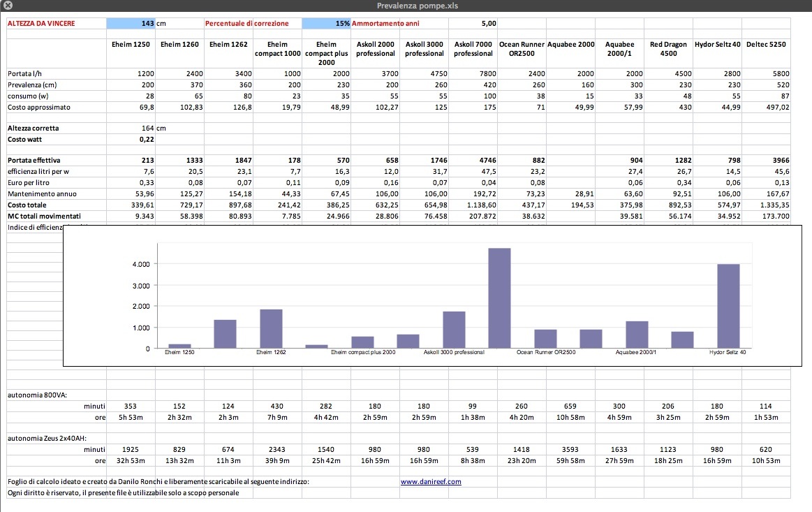Select the 207.872 MC totali cell
812x512 pixels.
[473, 216]
